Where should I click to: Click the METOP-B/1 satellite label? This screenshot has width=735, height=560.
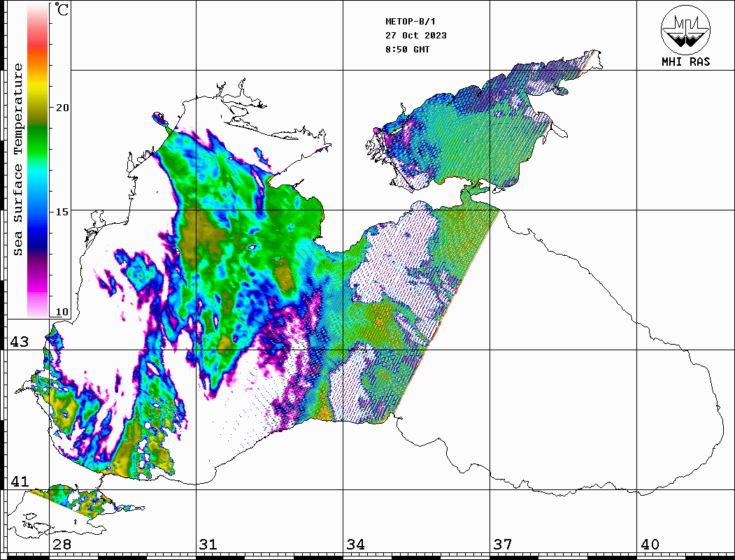(410, 22)
